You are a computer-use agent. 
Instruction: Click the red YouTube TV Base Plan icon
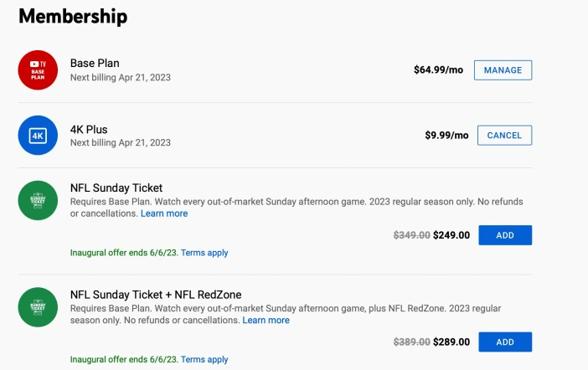[x=38, y=70]
